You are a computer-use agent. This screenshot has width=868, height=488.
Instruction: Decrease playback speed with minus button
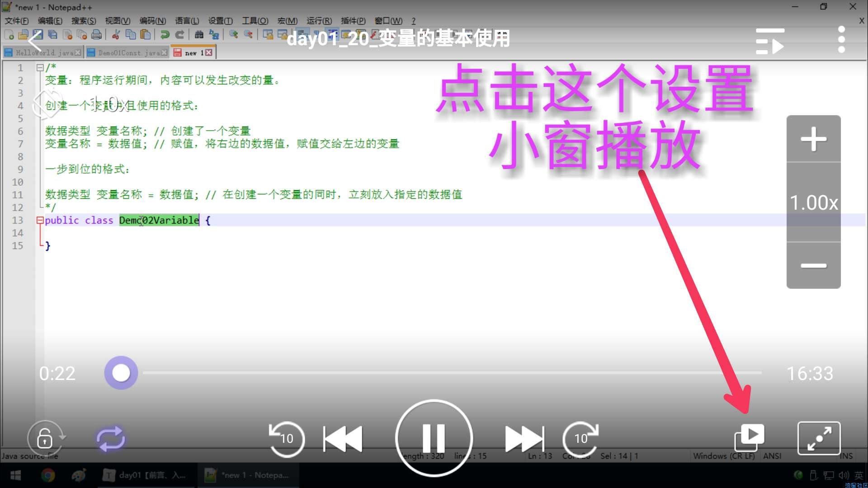(814, 265)
